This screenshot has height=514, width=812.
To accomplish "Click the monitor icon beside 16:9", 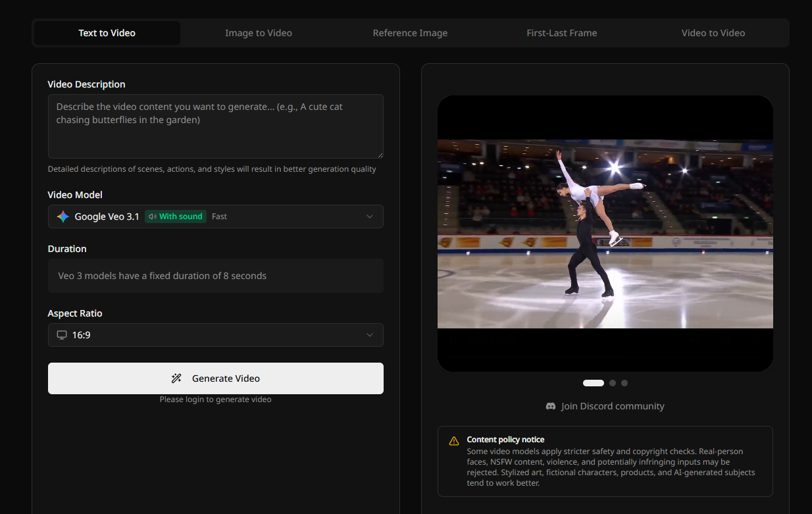I will tap(62, 335).
